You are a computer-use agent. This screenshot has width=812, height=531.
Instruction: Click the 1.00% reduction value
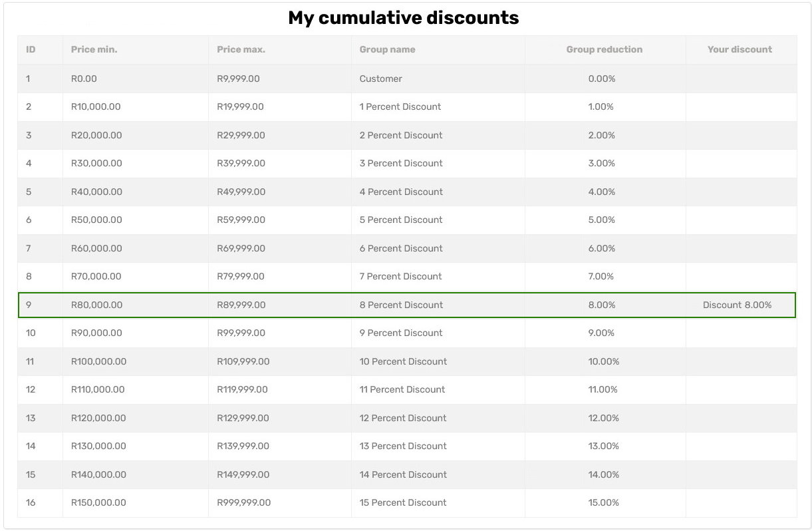601,106
